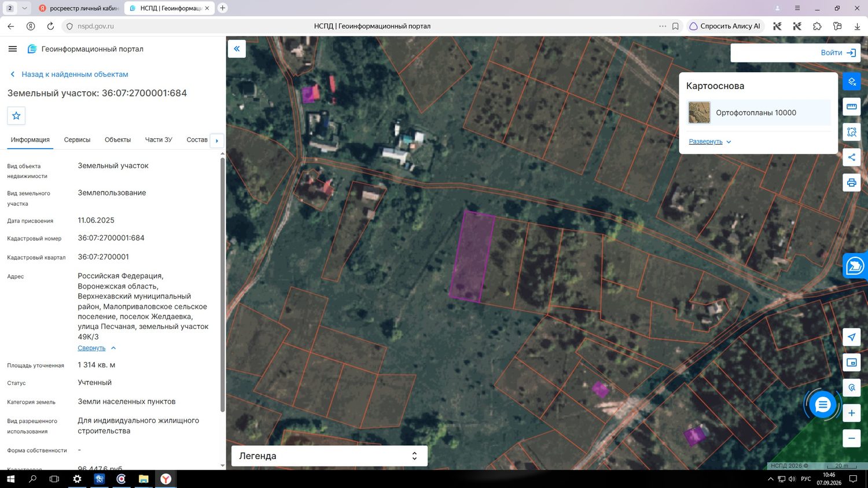Open a new browser tab with the plus
The width and height of the screenshot is (868, 488).
point(222,8)
